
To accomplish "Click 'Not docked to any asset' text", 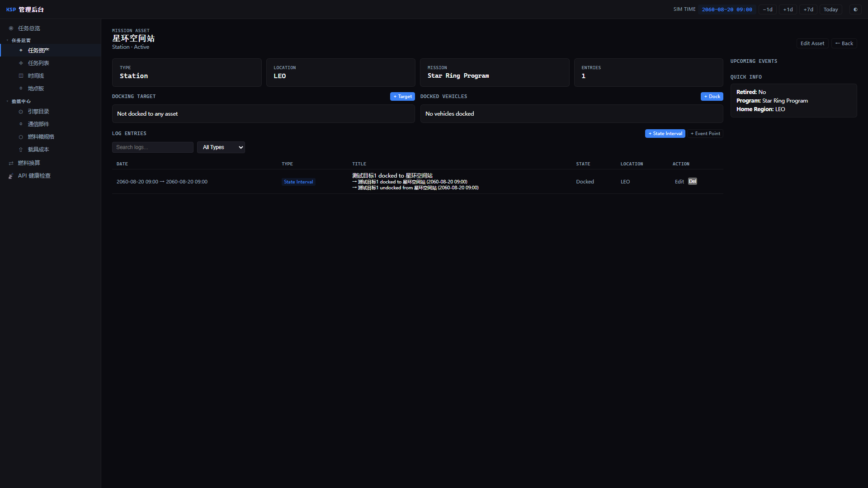I will coord(147,114).
